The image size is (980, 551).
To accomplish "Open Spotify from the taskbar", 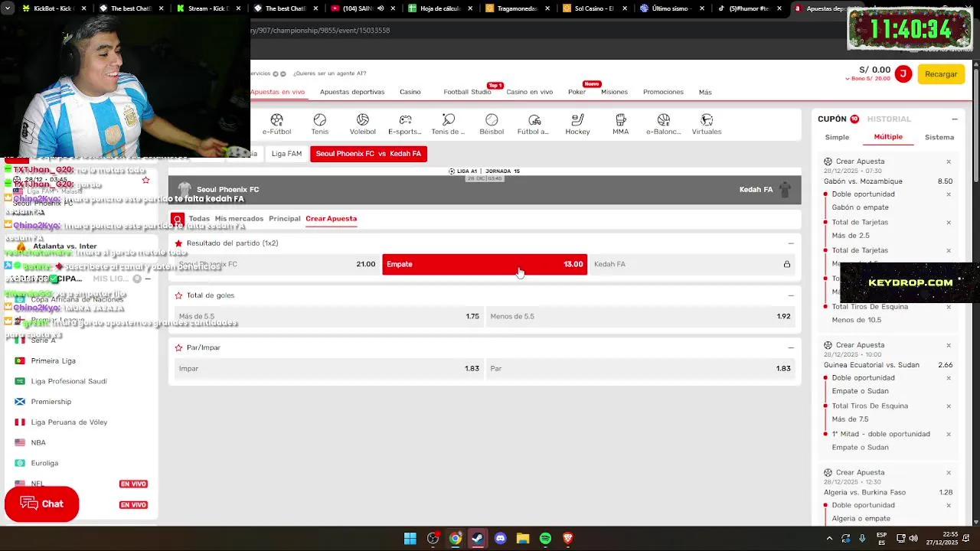I will coord(545,539).
